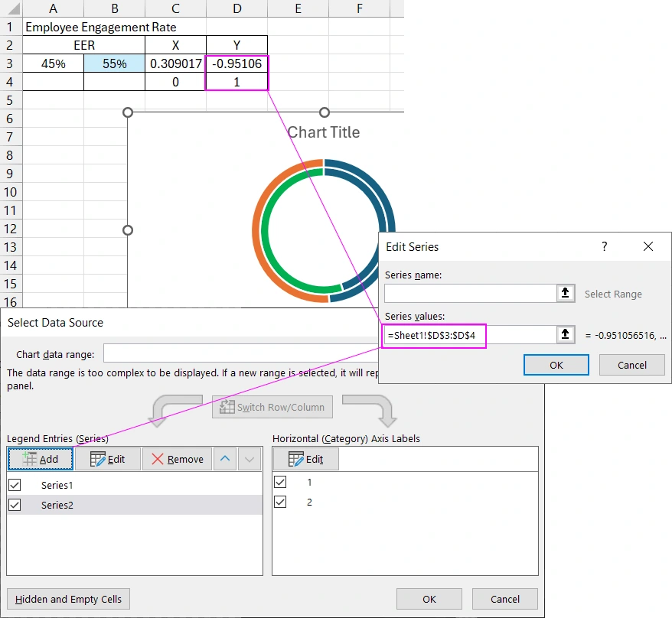Cancel the Edit Series dialog
Screen dimensions: 672x618
[x=632, y=365]
